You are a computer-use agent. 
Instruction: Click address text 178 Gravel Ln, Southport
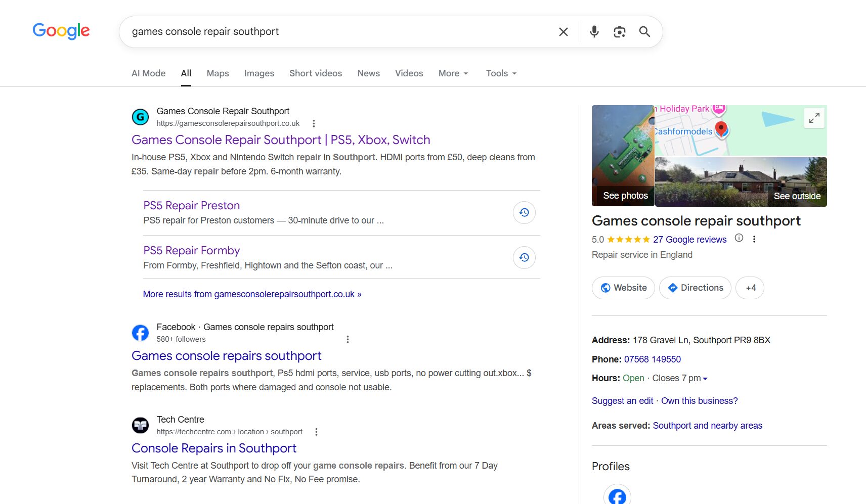pos(702,340)
